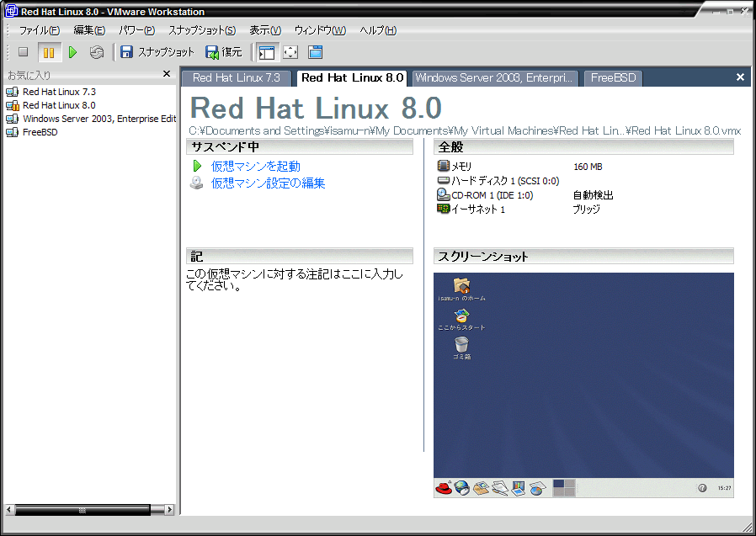Toggle the favorites sidebar view icon
The height and width of the screenshot is (536, 756).
pyautogui.click(x=267, y=52)
